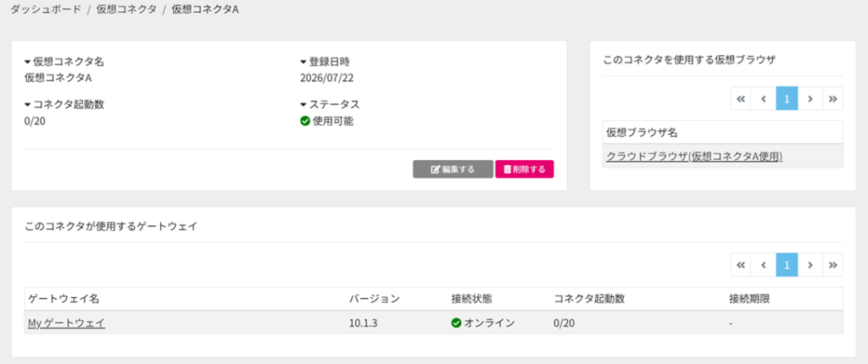Image resolution: width=868 pixels, height=364 pixels.
Task: Go to ダッシュボード breadcrumb
Action: [46, 10]
